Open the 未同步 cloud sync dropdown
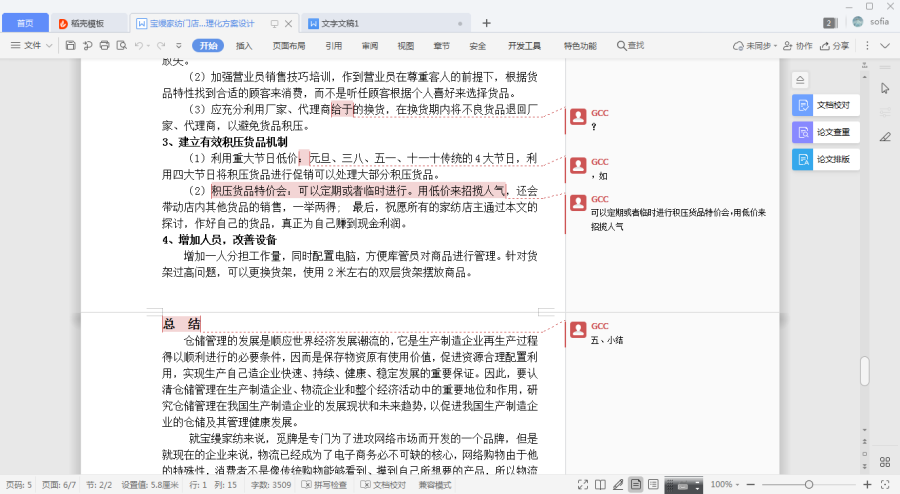Screen dimensions: 900x494 (755, 45)
